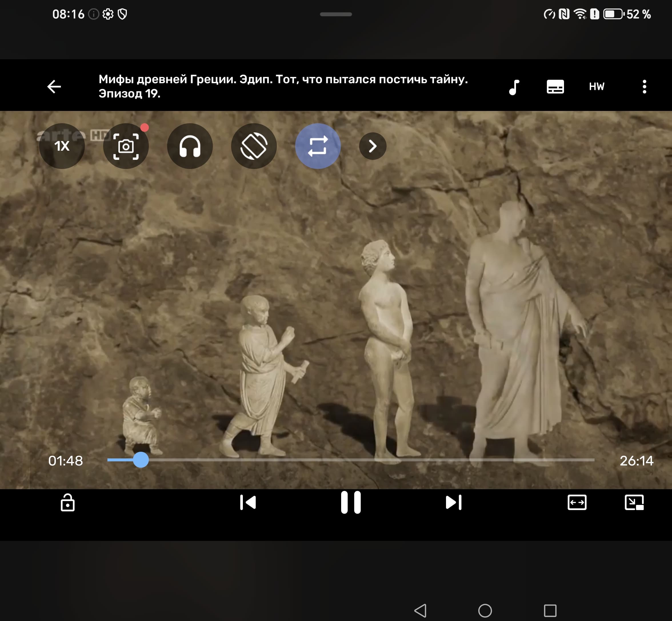The width and height of the screenshot is (672, 621).
Task: Pause the video playback
Action: [x=351, y=503]
